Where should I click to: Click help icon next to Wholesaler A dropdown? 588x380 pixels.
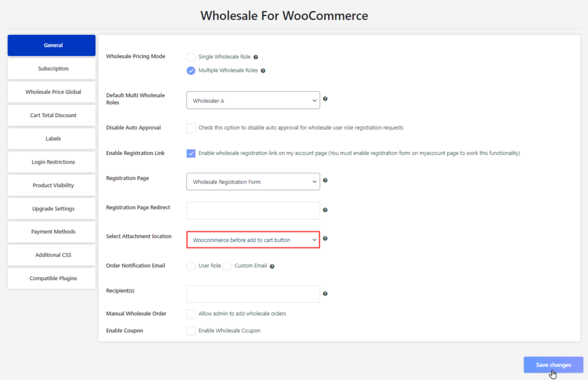325,99
